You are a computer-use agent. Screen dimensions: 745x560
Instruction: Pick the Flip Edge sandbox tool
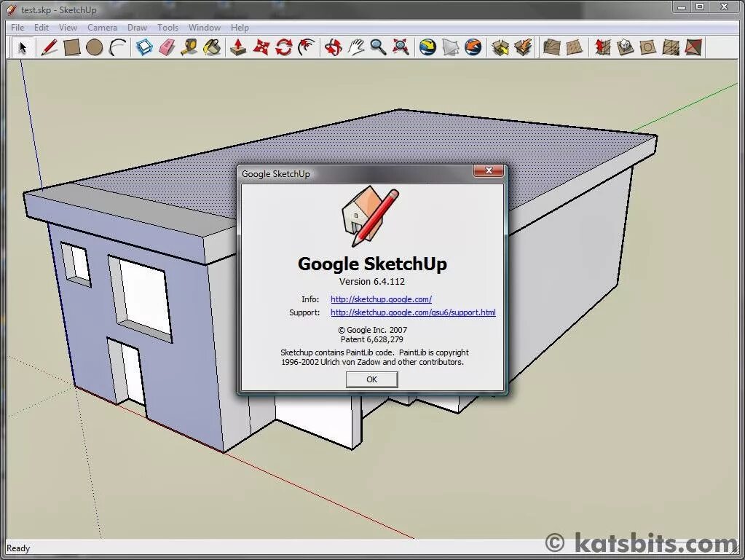(x=694, y=47)
